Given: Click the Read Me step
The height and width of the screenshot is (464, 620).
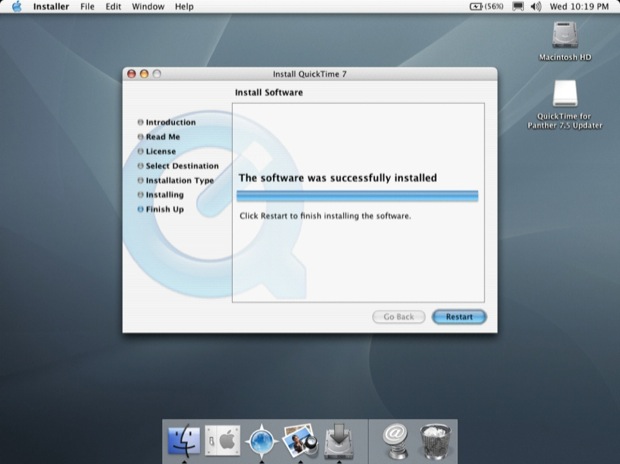Looking at the screenshot, I should click(x=159, y=137).
